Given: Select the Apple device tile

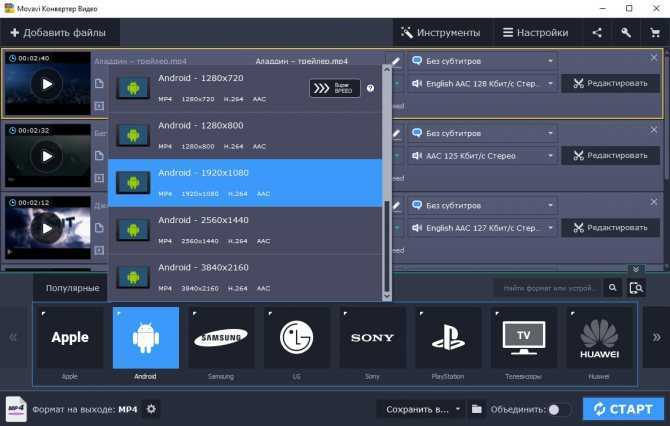Looking at the screenshot, I should [70, 337].
